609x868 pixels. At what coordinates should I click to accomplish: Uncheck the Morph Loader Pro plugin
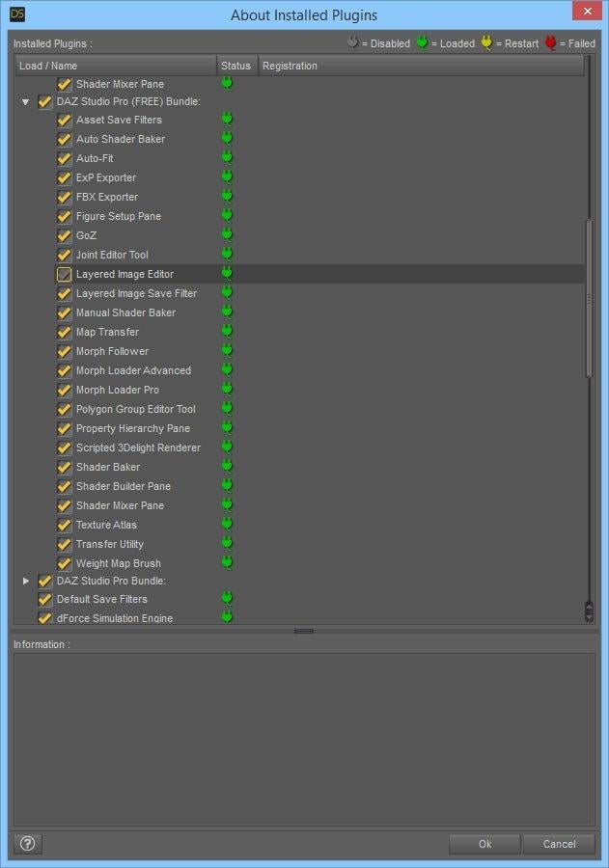click(x=65, y=391)
